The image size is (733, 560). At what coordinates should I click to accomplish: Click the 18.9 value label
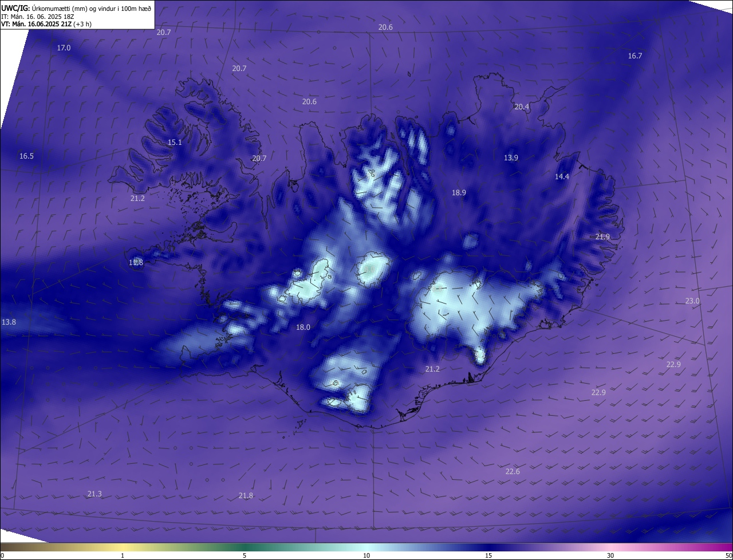pyautogui.click(x=459, y=193)
